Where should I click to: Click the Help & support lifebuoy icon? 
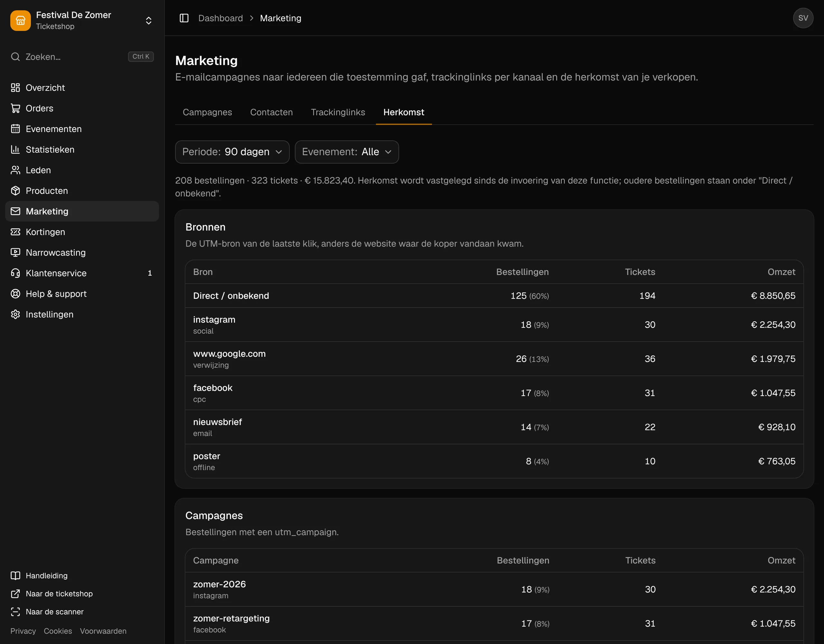[15, 294]
